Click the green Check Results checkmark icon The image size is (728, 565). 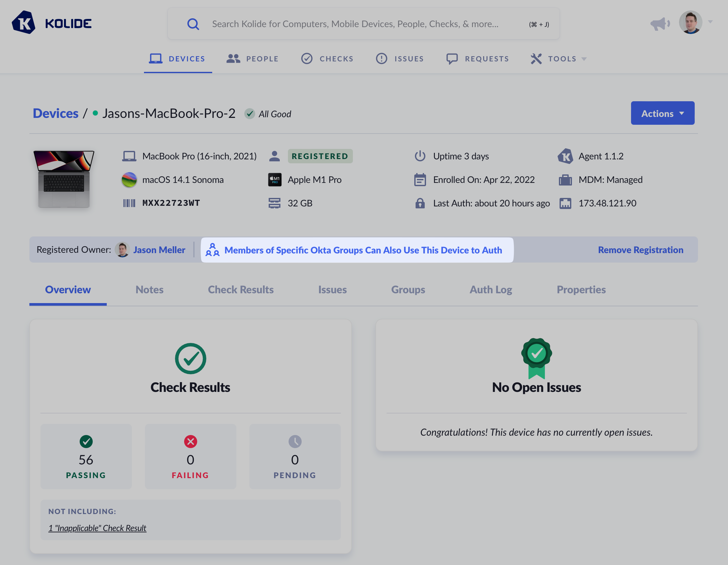[x=190, y=359]
